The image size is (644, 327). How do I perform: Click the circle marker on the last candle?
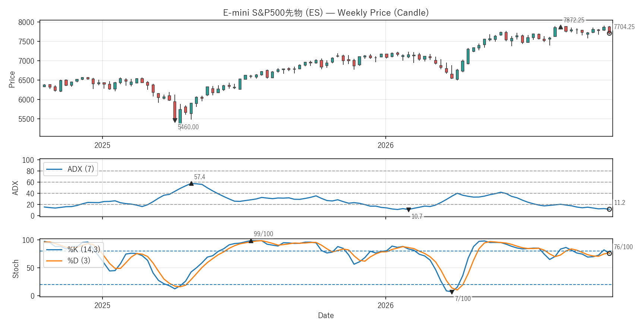point(609,33)
